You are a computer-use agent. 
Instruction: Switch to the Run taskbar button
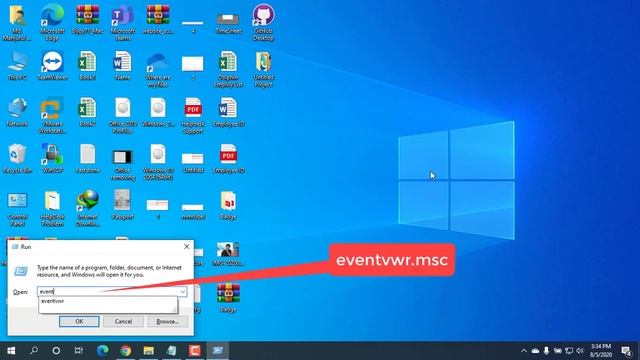point(218,351)
